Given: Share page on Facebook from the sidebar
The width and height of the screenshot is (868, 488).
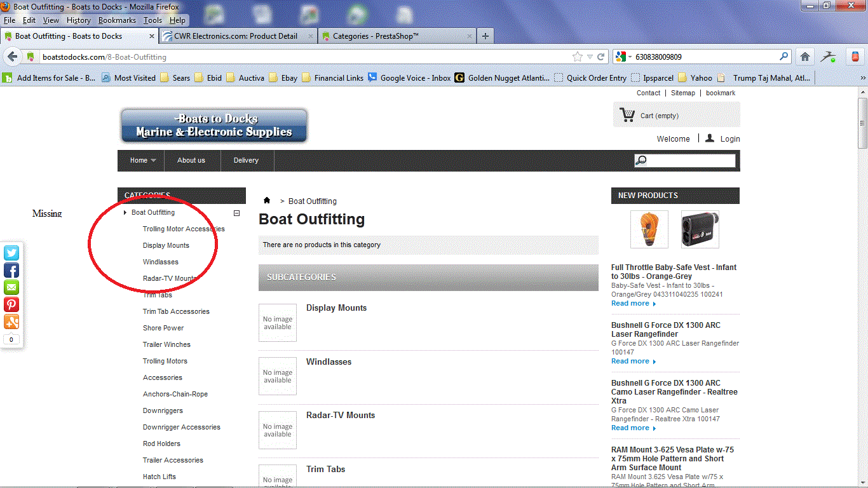Looking at the screenshot, I should click(11, 270).
